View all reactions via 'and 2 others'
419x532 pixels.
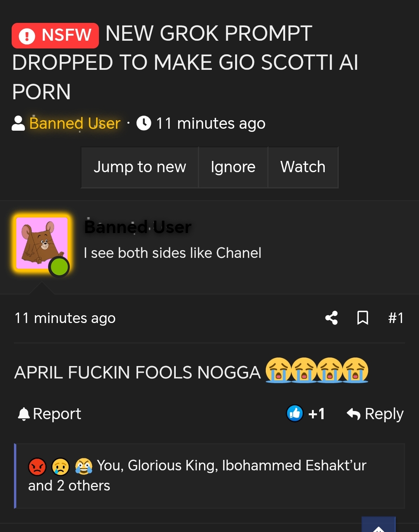(69, 485)
